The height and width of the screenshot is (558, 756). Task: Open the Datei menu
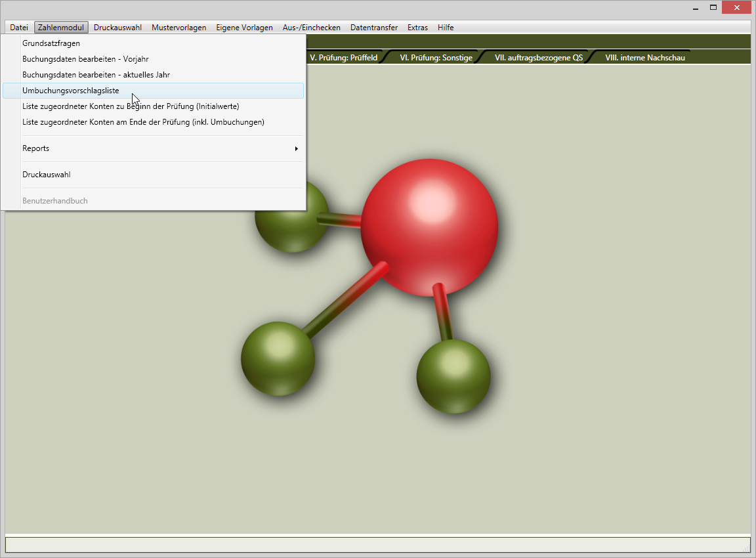pyautogui.click(x=19, y=28)
